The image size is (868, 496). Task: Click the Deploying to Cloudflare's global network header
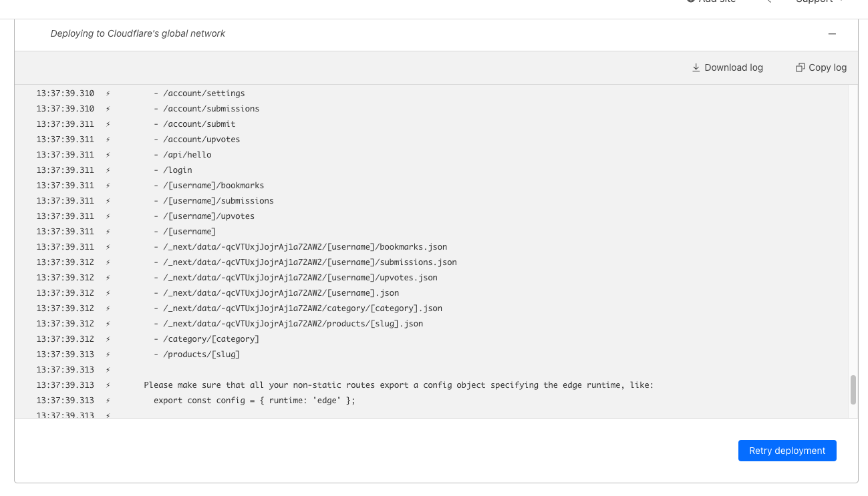(x=138, y=33)
